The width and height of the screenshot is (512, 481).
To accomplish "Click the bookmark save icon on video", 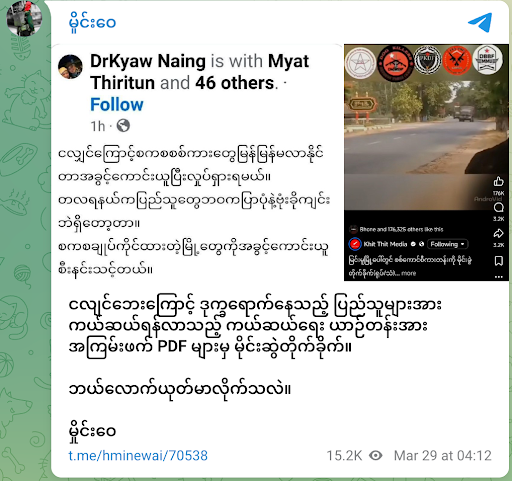I will pos(499,261).
